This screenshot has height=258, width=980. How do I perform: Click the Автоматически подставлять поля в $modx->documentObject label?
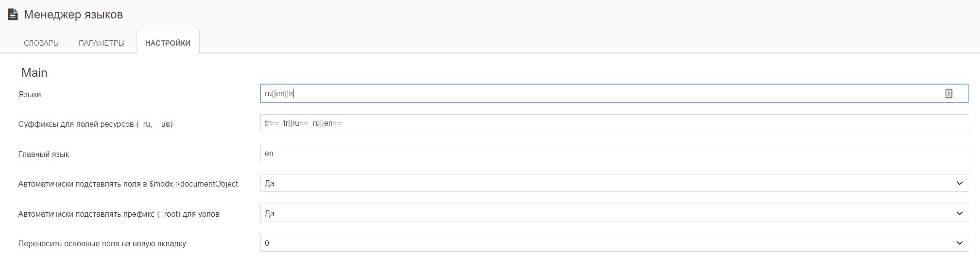(128, 184)
